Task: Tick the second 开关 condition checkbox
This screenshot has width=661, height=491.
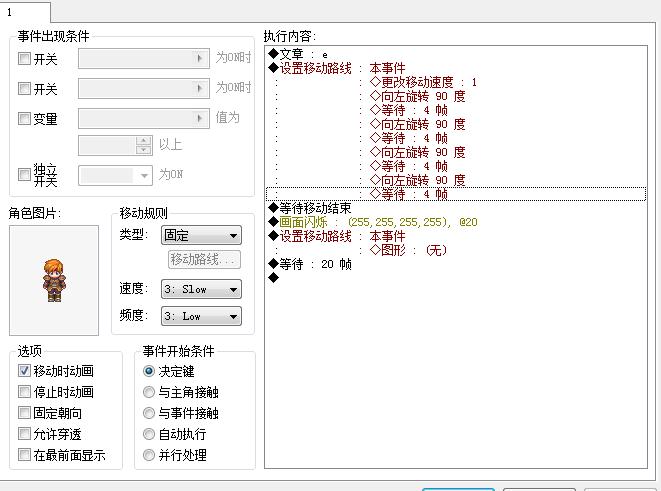Action: click(24, 89)
